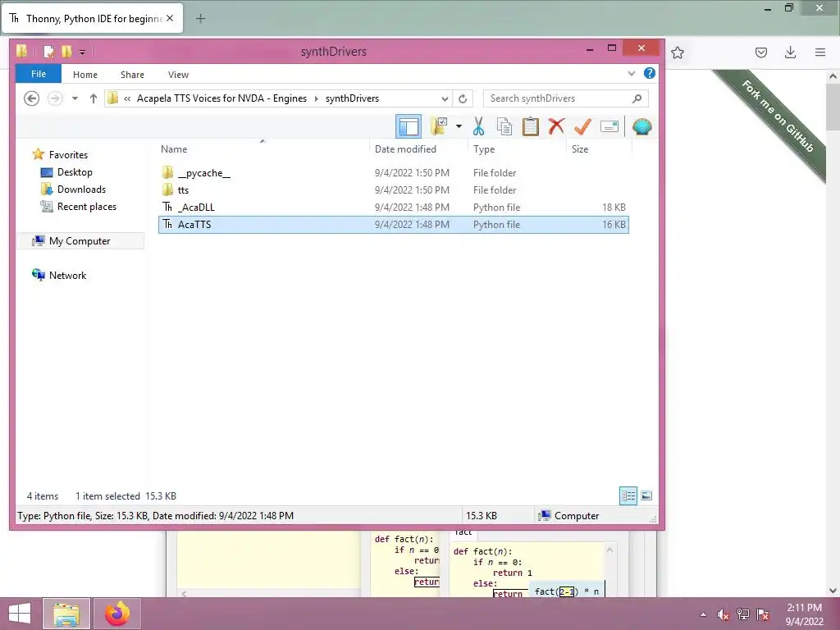Open Windows Start button
This screenshot has height=630, width=840.
[x=20, y=614]
